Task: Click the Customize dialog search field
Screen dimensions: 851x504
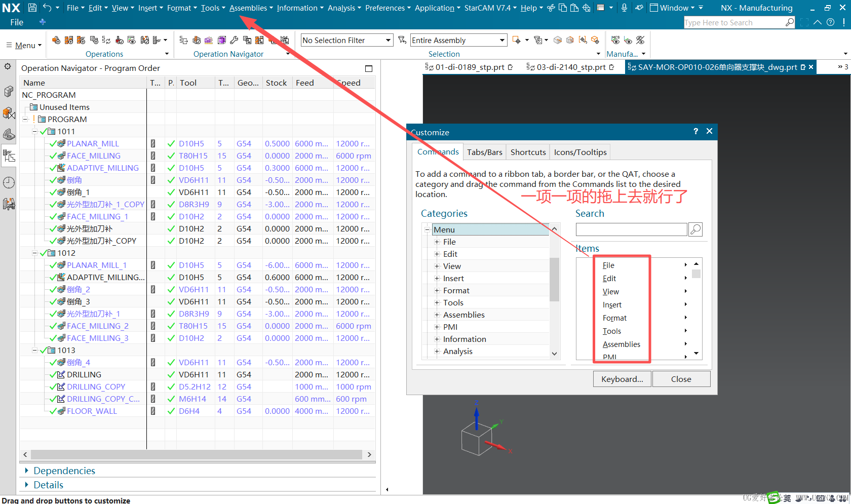Action: (x=631, y=229)
